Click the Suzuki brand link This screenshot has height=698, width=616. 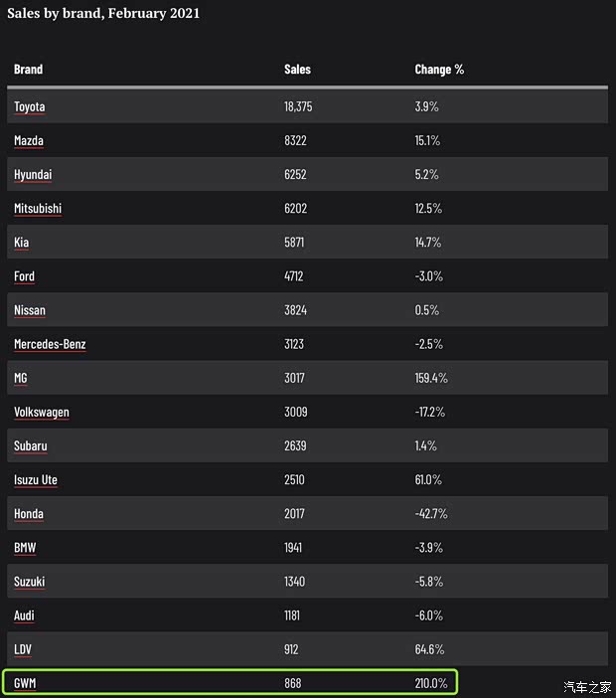30,582
